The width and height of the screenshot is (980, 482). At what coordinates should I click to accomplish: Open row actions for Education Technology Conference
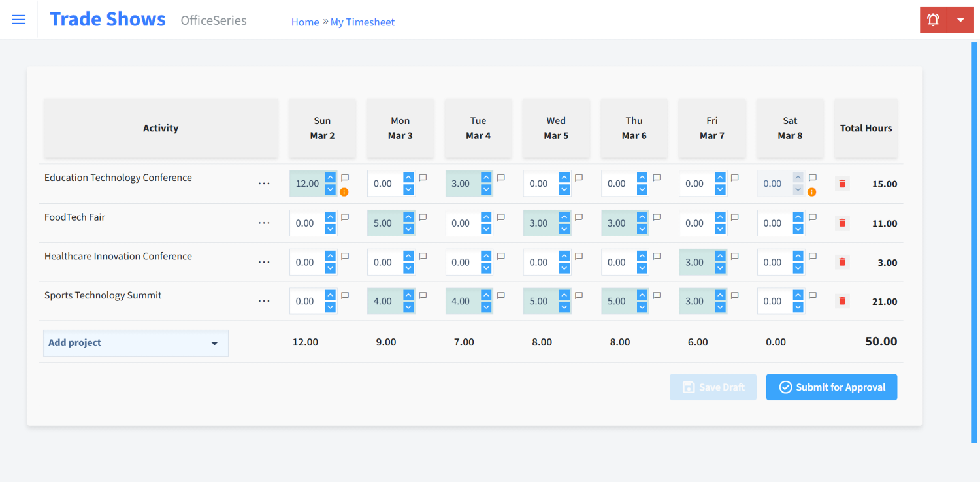coord(264,183)
